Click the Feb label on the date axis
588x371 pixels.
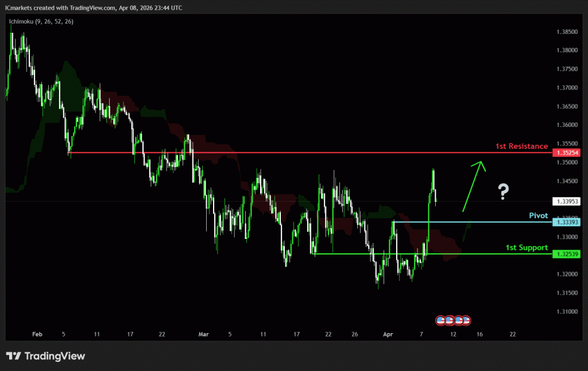(37, 334)
